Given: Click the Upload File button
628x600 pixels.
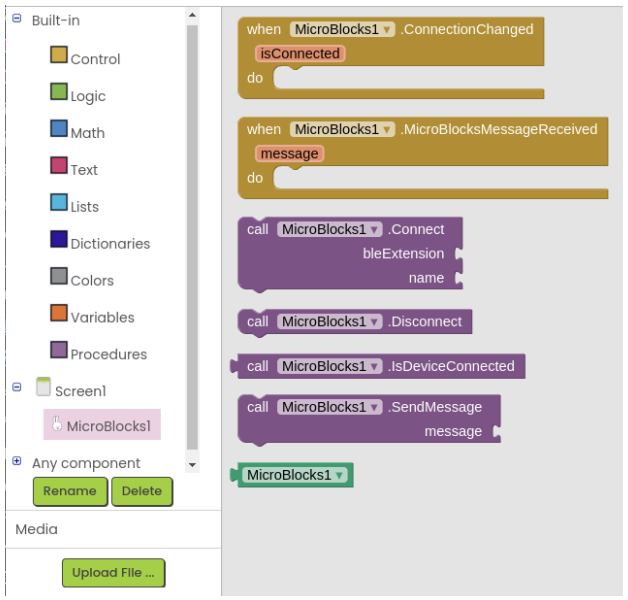Looking at the screenshot, I should pyautogui.click(x=113, y=573).
